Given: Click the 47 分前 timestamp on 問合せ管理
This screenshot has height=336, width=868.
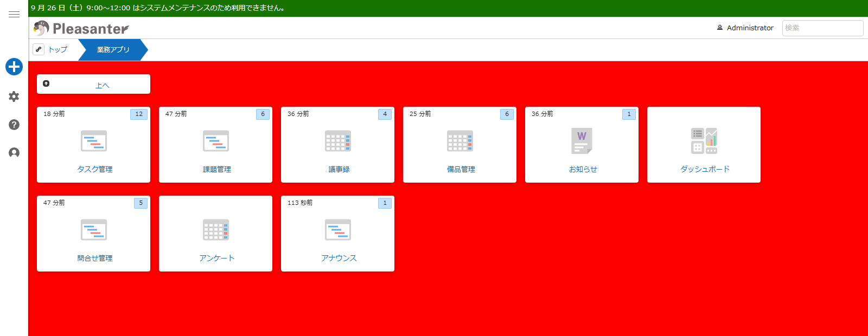Looking at the screenshot, I should tap(54, 203).
